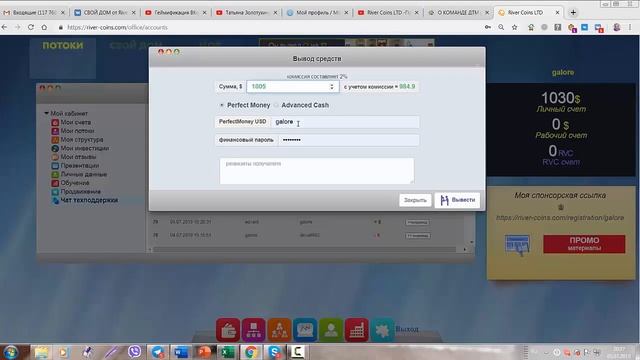
Task: Switch to the Геймификация YouTube tab
Action: pos(176,13)
